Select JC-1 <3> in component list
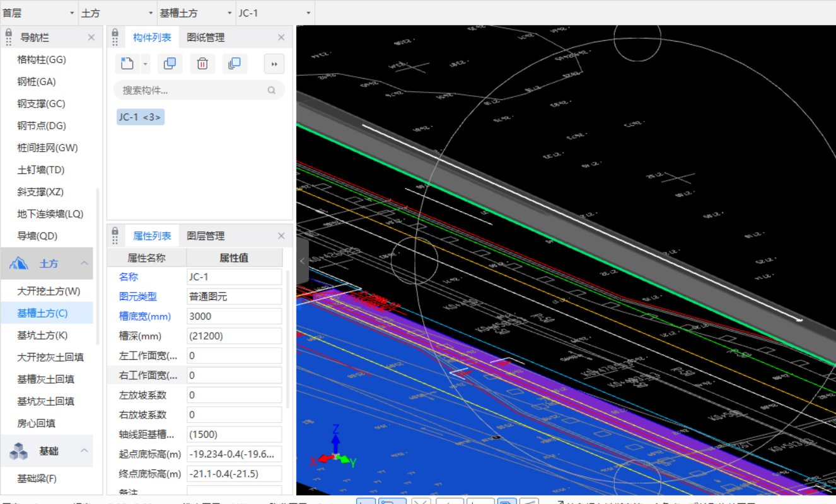Viewport: 836px width, 504px height. pyautogui.click(x=141, y=117)
